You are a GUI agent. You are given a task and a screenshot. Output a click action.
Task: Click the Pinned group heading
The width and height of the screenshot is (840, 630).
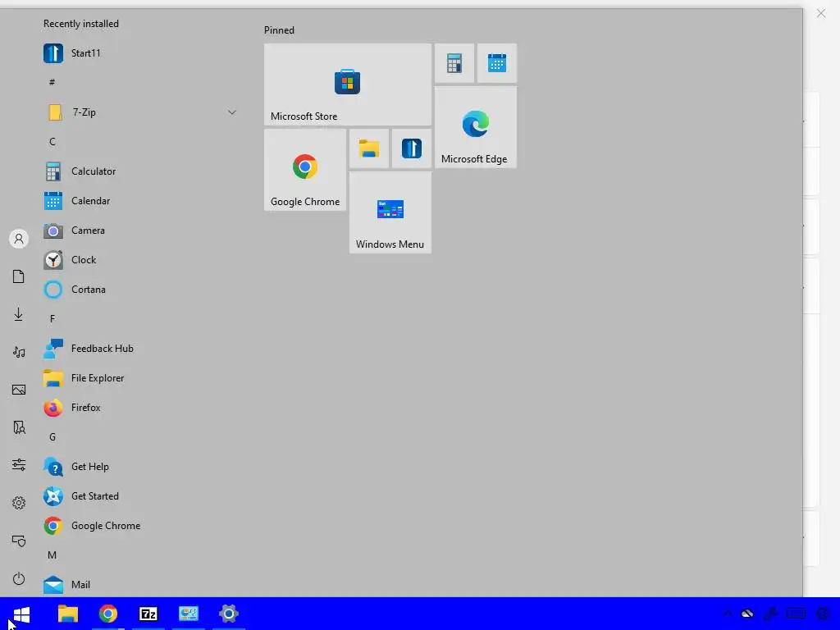[x=279, y=30]
